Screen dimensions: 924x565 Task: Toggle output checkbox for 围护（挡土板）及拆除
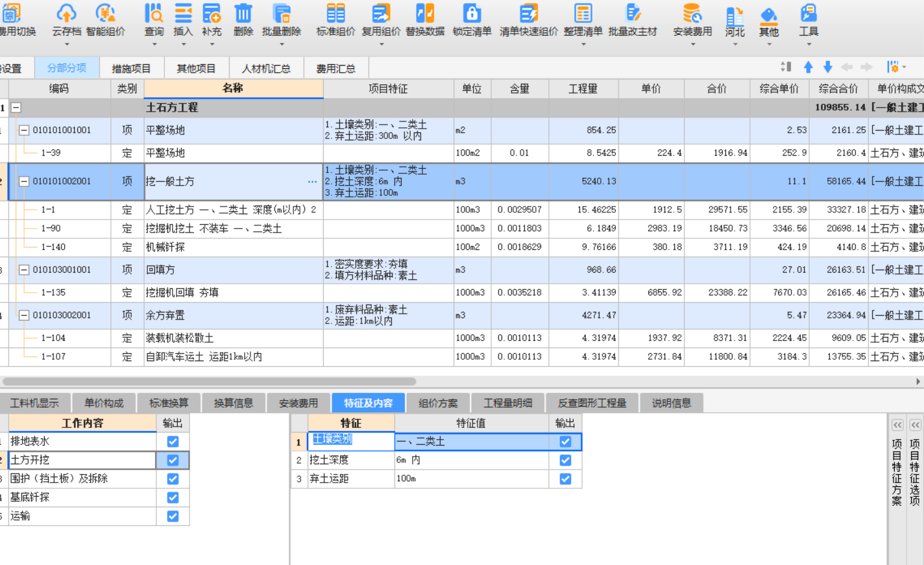pos(173,479)
